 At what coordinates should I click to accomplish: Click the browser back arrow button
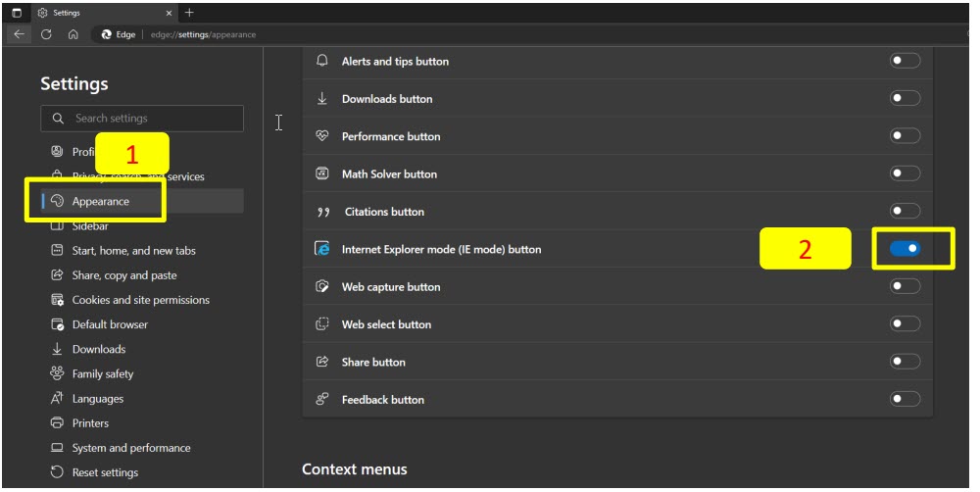coord(22,34)
